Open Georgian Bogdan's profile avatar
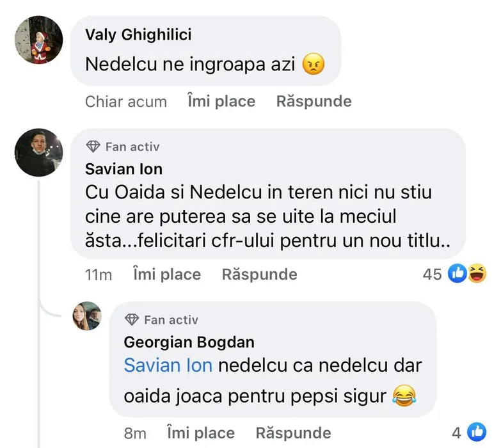Image resolution: width=501 pixels, height=448 pixels. coord(86,316)
